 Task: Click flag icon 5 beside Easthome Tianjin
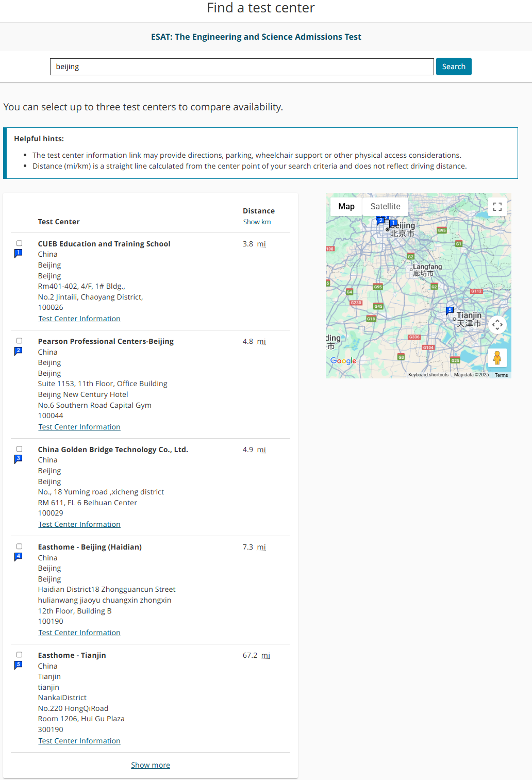[x=19, y=665]
